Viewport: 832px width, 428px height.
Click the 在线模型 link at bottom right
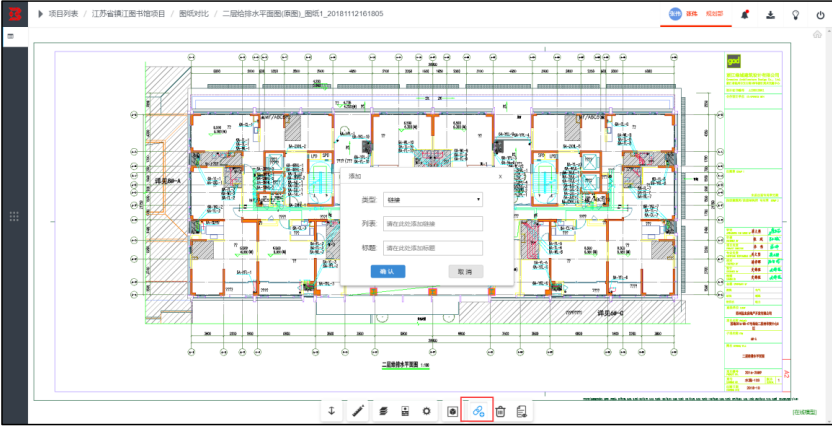click(804, 412)
